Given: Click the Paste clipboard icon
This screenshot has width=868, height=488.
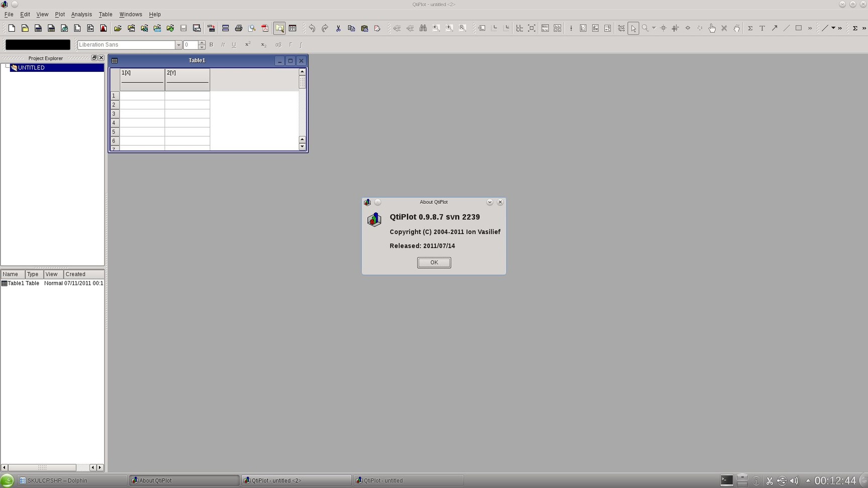Looking at the screenshot, I should [365, 28].
